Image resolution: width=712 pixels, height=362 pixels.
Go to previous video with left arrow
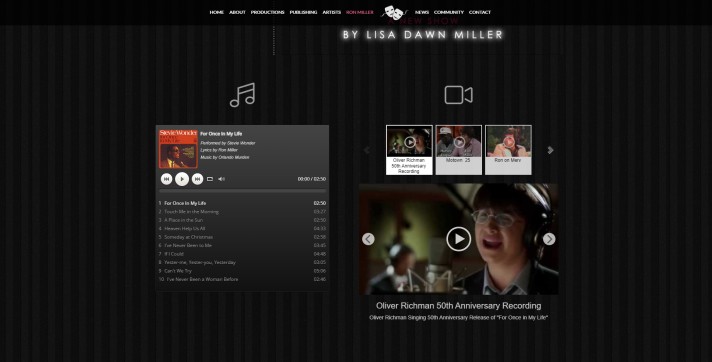tap(368, 239)
